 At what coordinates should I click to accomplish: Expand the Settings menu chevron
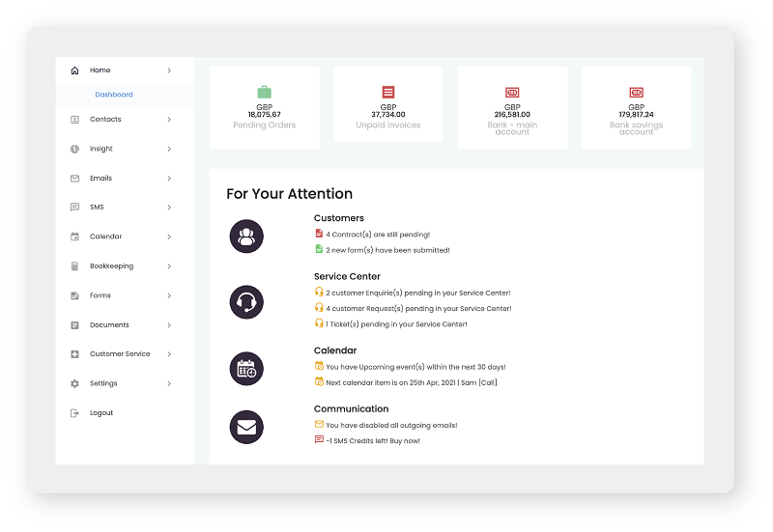pos(169,383)
